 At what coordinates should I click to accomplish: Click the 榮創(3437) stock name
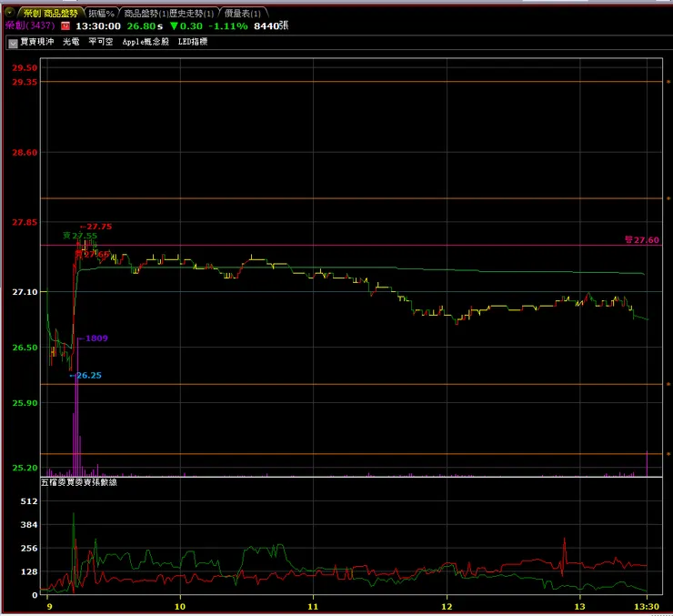pyautogui.click(x=30, y=25)
